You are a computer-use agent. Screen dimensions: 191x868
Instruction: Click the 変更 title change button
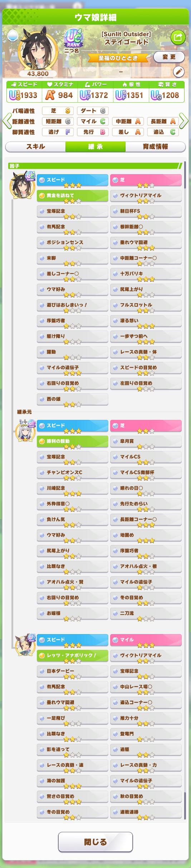[169, 57]
